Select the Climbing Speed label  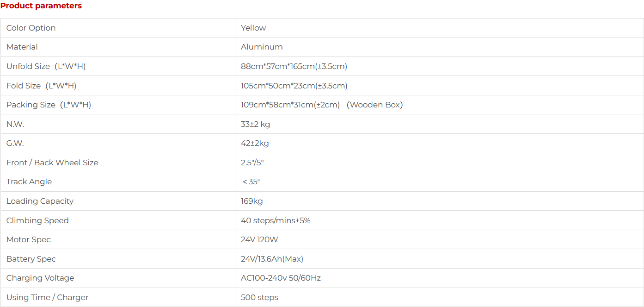coord(37,220)
